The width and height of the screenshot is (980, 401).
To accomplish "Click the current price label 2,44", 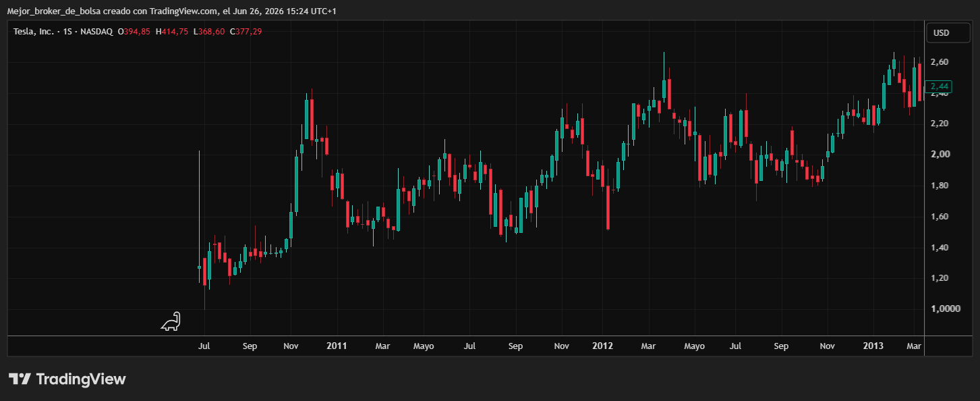I will coord(940,86).
